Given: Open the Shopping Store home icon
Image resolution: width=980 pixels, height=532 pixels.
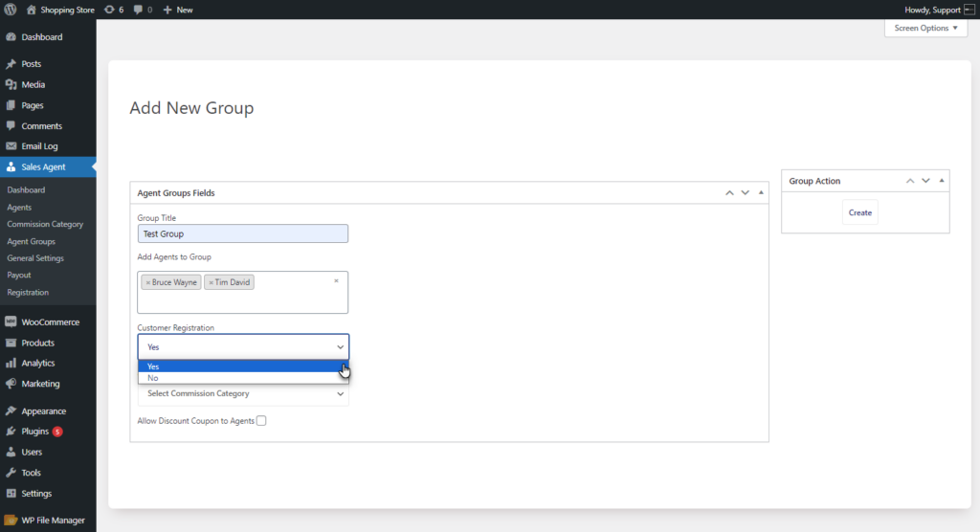Looking at the screenshot, I should [x=32, y=10].
